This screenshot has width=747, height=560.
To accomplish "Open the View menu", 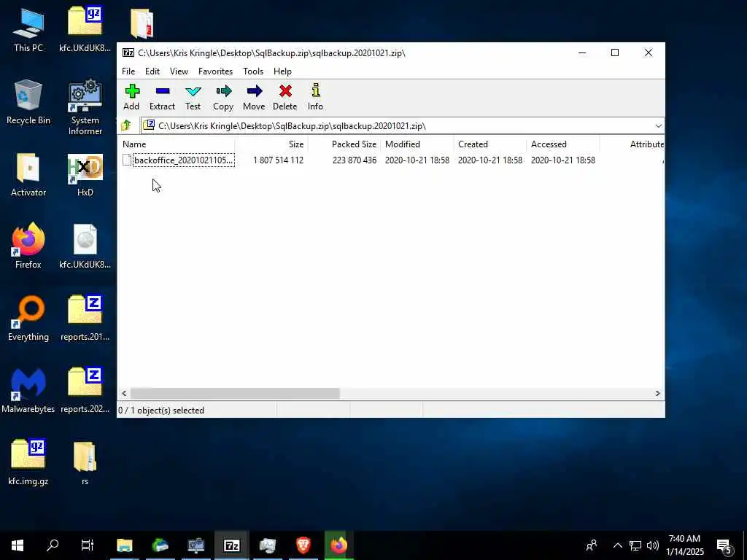I will click(x=179, y=71).
